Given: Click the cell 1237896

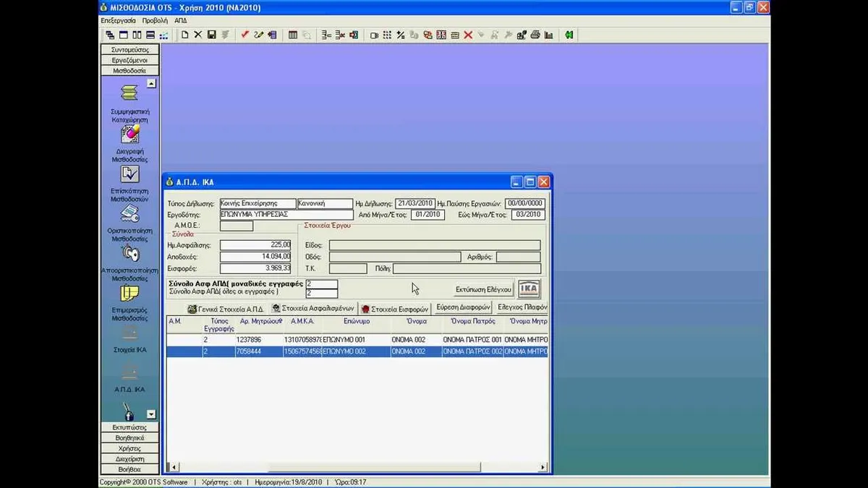Looking at the screenshot, I should (x=260, y=340).
